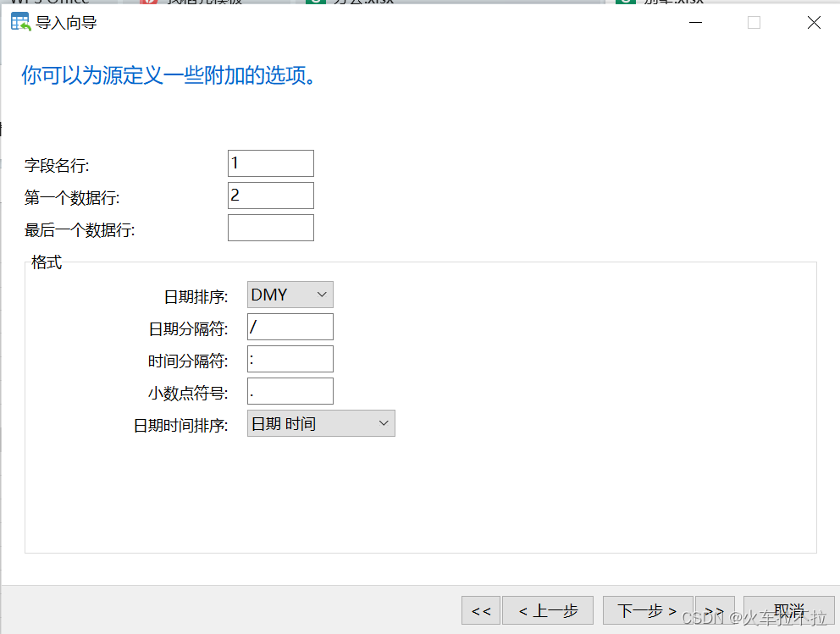Image resolution: width=840 pixels, height=634 pixels.
Task: Click the 上一步 button
Action: click(548, 610)
